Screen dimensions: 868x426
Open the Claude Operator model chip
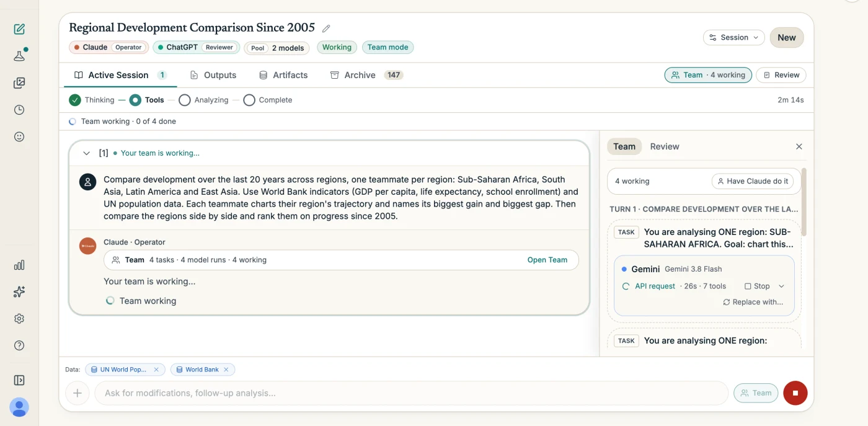[x=108, y=47]
